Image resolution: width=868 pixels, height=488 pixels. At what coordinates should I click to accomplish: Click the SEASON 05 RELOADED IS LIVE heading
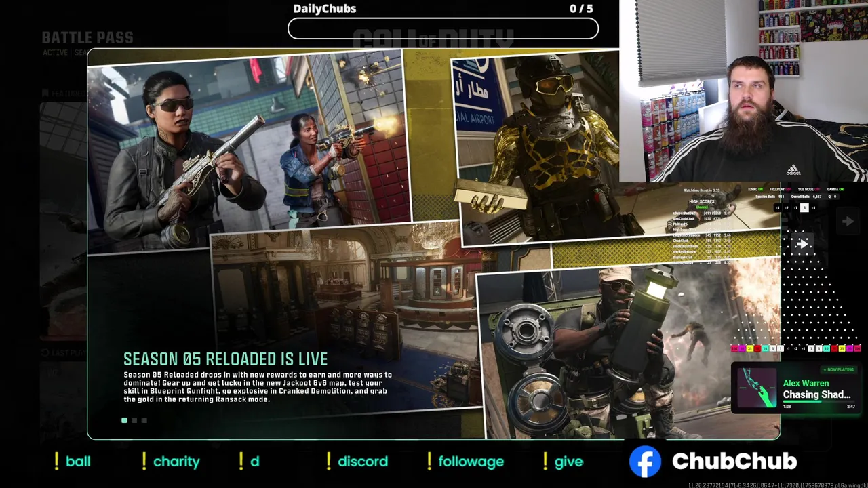pyautogui.click(x=225, y=359)
